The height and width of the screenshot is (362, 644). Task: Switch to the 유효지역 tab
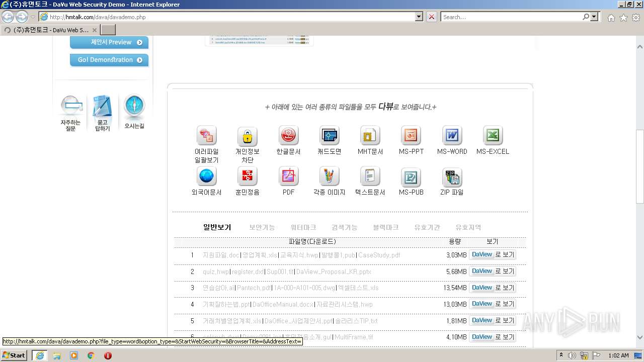click(x=468, y=227)
